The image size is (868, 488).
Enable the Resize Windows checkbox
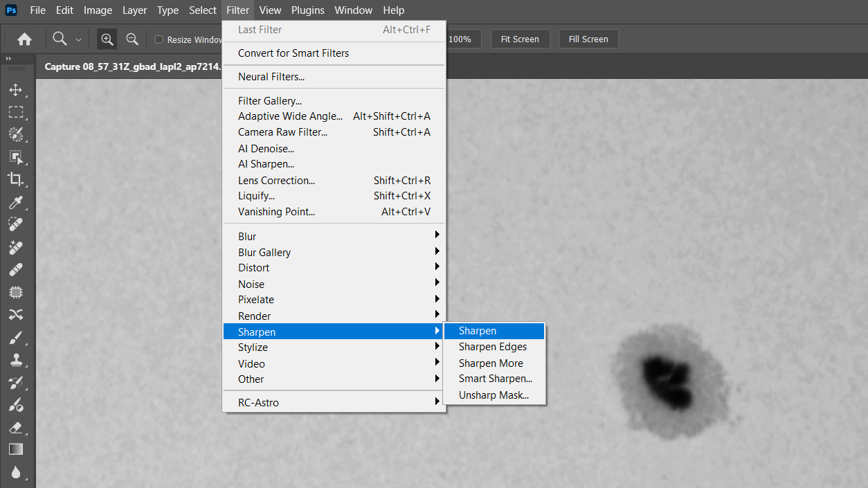coord(159,39)
